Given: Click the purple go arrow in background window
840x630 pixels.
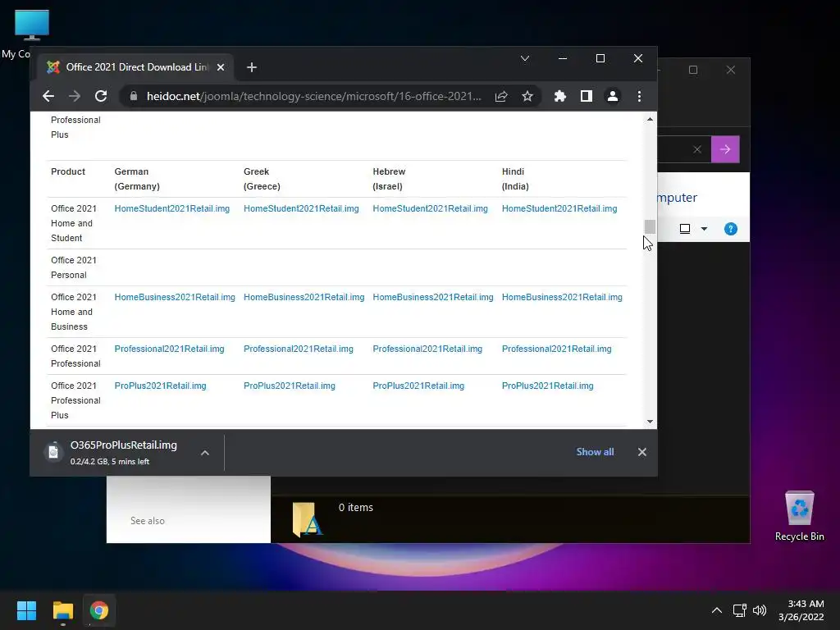Looking at the screenshot, I should [x=725, y=149].
